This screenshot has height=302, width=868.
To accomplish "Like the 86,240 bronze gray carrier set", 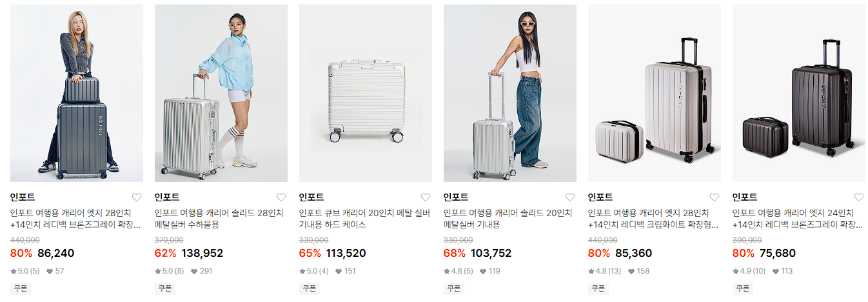I will (x=136, y=197).
